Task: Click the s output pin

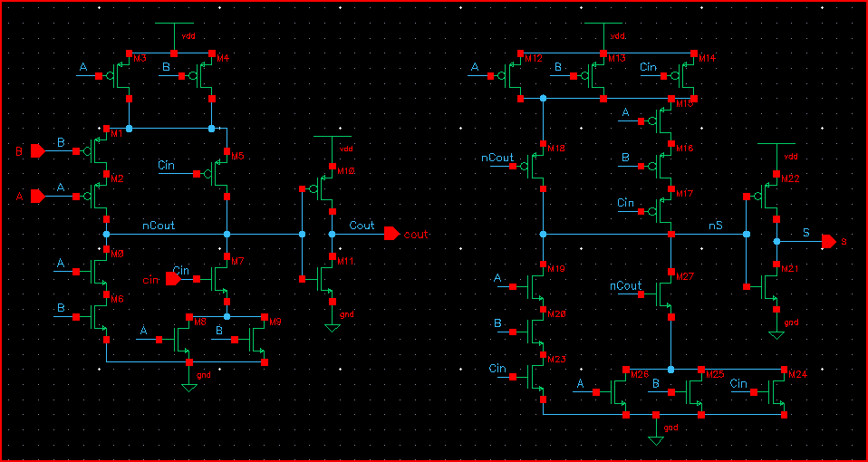Action: [828, 241]
